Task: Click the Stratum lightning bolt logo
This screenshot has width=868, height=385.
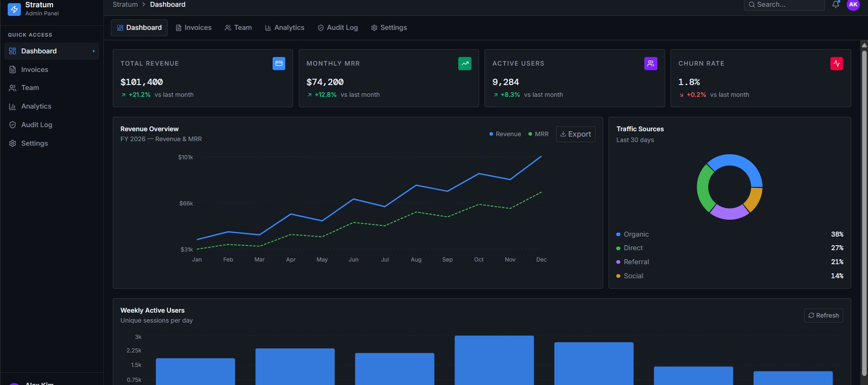Action: pos(14,9)
